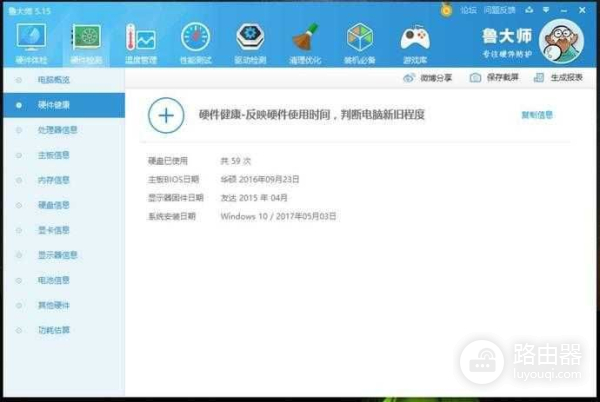Select the 硬件检测 hardware detection icon
The width and height of the screenshot is (600, 402).
[x=86, y=40]
